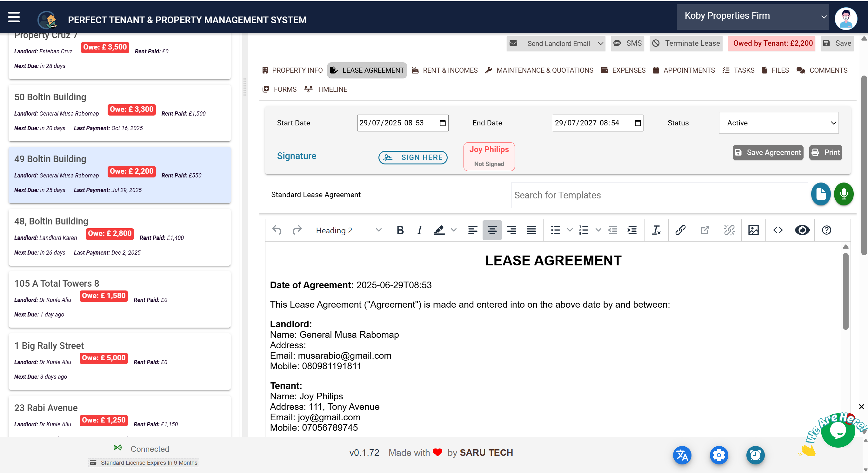Image resolution: width=868 pixels, height=473 pixels.
Task: Switch to source code view in editor
Action: point(778,230)
